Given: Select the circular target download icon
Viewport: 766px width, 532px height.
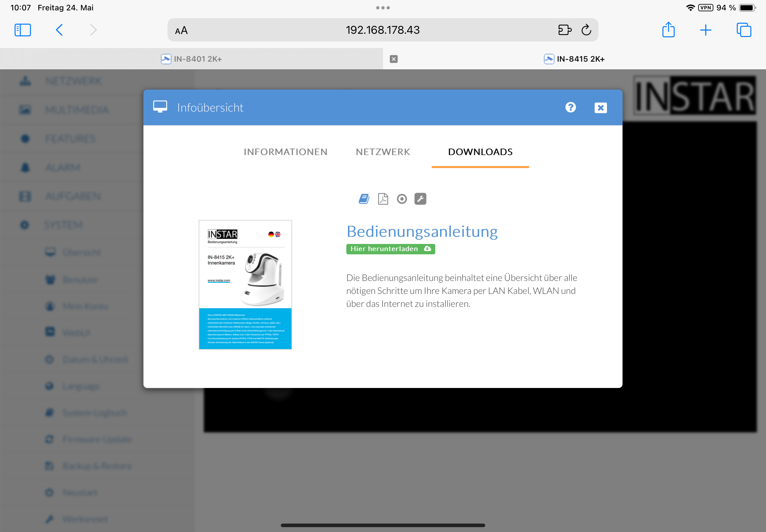Looking at the screenshot, I should point(402,199).
